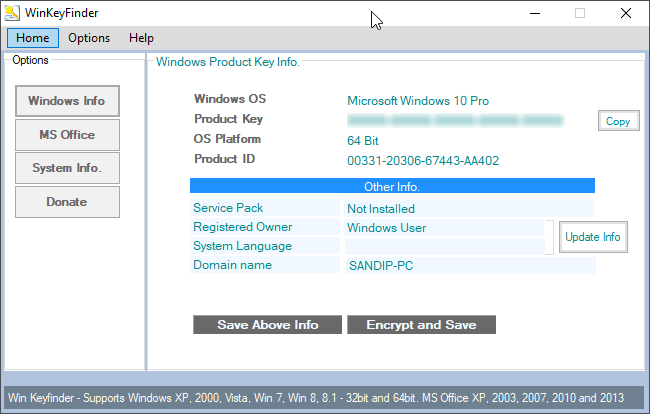Viewport: 650px width, 414px height.
Task: Click the status bar supported versions text
Action: [316, 398]
